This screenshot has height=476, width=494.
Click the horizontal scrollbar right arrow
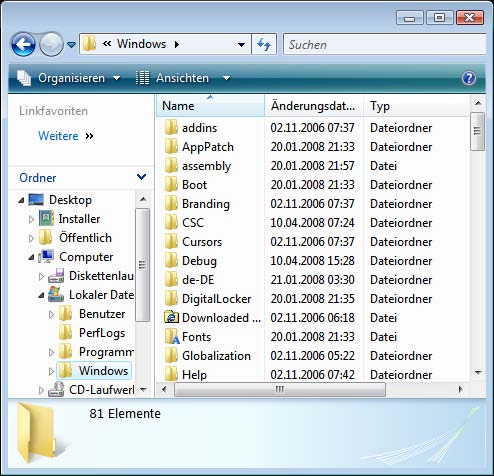coord(460,389)
